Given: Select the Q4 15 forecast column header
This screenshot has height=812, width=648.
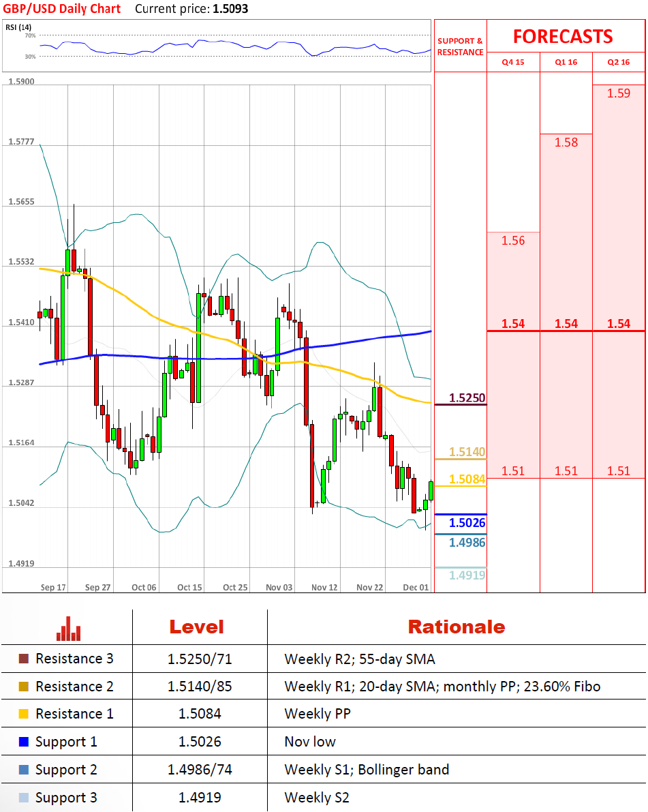Looking at the screenshot, I should tap(513, 62).
